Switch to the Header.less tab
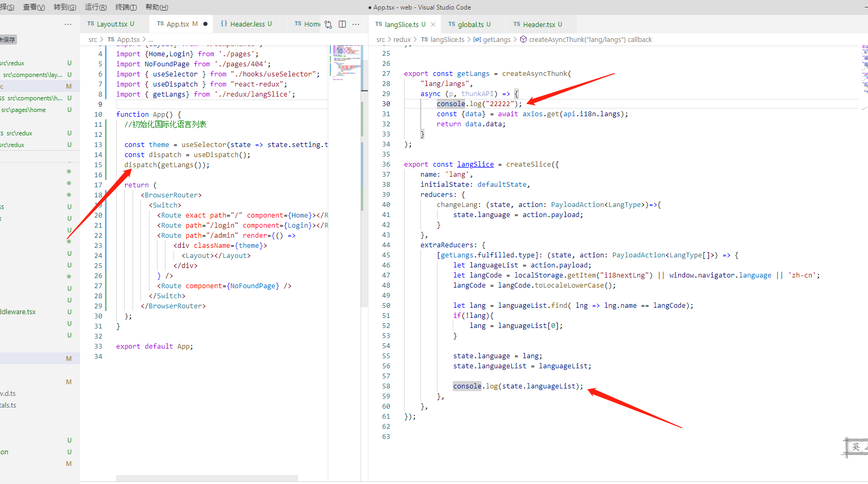868x484 pixels. coord(247,24)
